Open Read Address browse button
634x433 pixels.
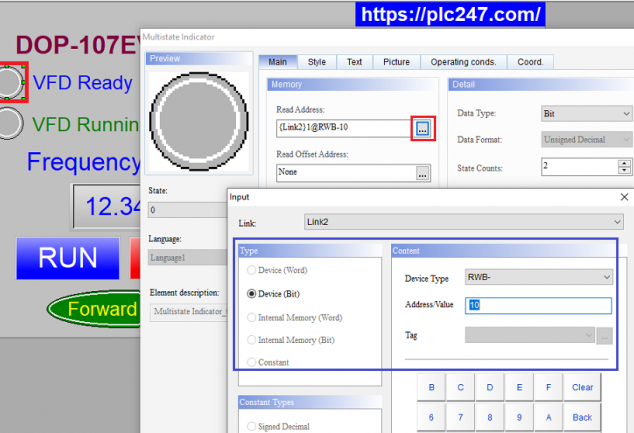pos(423,129)
